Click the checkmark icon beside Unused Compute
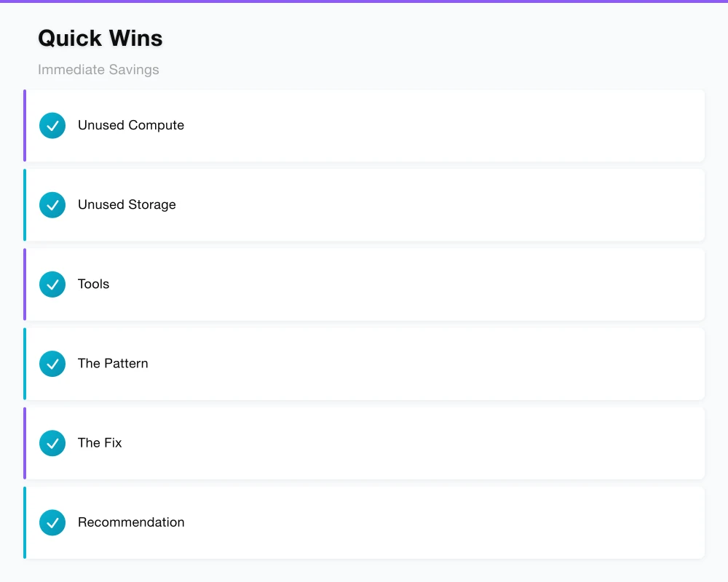Screen dimensions: 728x582 coord(52,125)
